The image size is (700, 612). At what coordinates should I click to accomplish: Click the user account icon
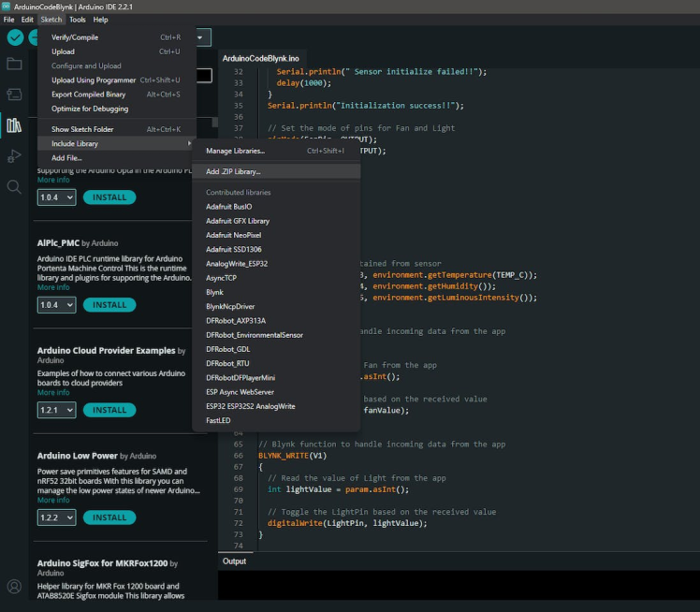pos(14,587)
